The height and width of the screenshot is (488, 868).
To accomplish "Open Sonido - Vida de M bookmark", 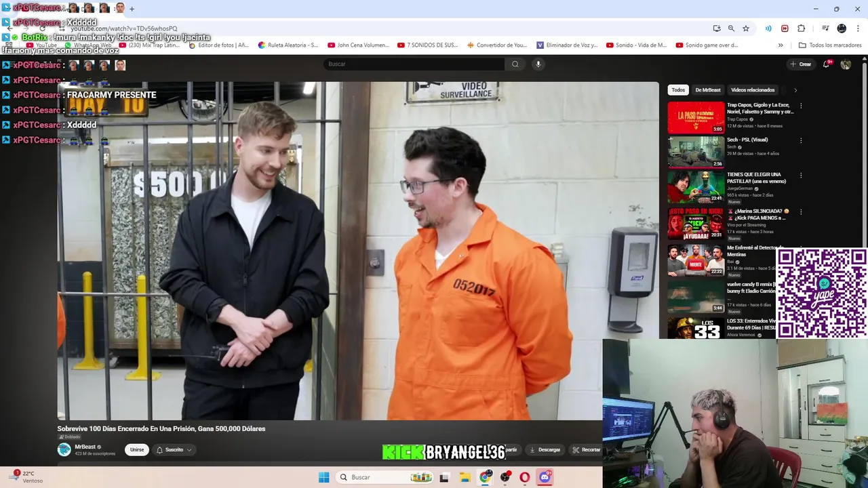I will (636, 45).
